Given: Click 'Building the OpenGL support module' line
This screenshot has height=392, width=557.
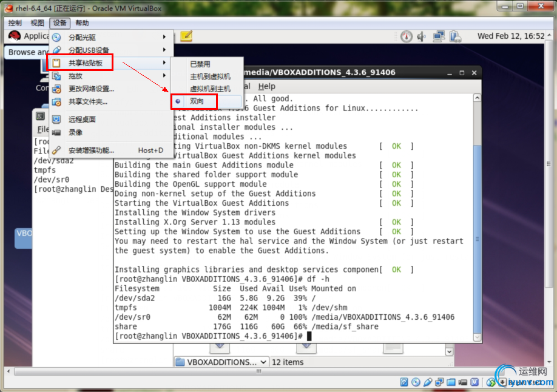Looking at the screenshot, I should coord(191,184).
